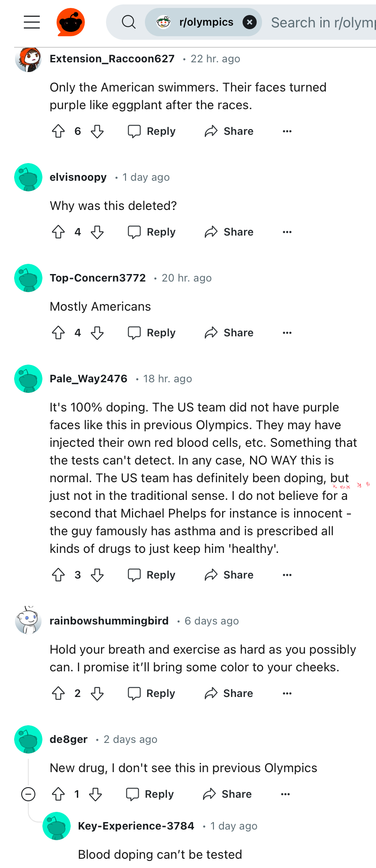Screen dimensions: 376x868
Task: Open Extension_Raccoon627's avatar profile
Action: click(28, 59)
